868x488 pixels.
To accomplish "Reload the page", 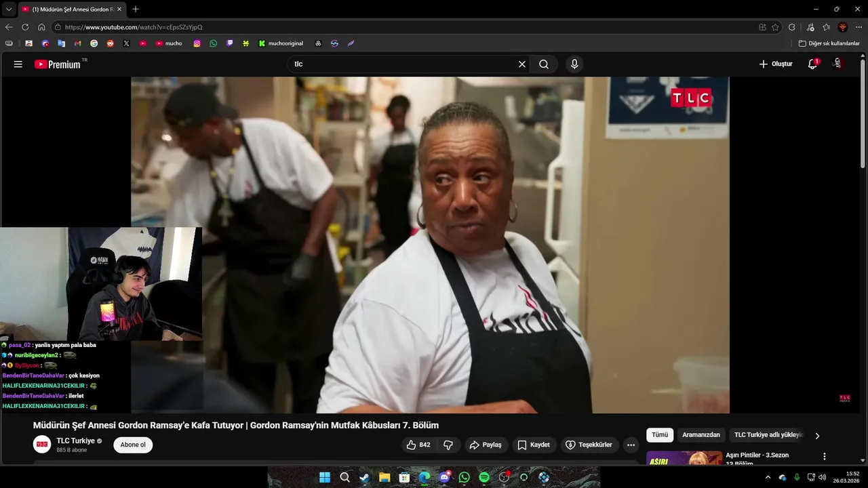I will (x=25, y=27).
